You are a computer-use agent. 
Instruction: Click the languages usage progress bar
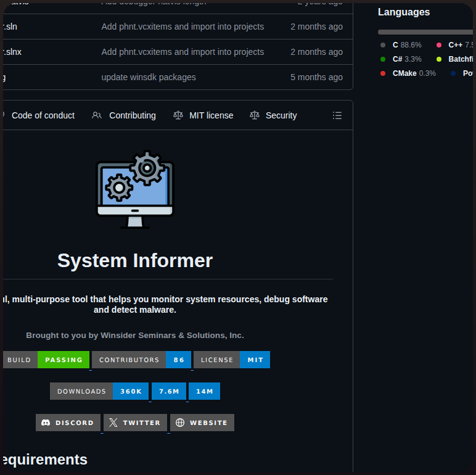[425, 32]
